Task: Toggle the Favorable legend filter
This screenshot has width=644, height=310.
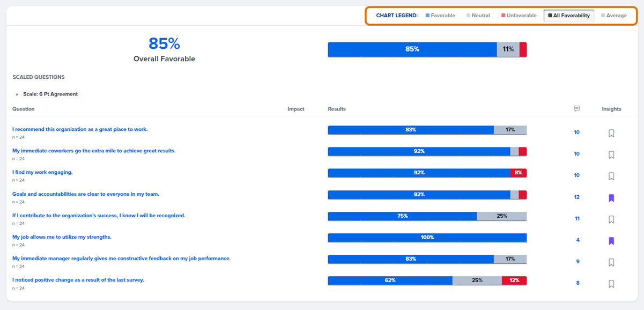Action: click(440, 16)
